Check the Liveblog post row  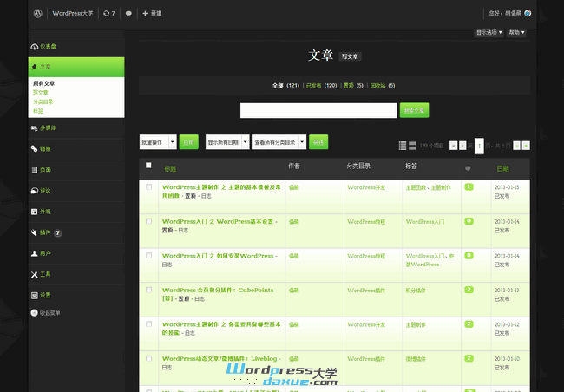point(149,358)
